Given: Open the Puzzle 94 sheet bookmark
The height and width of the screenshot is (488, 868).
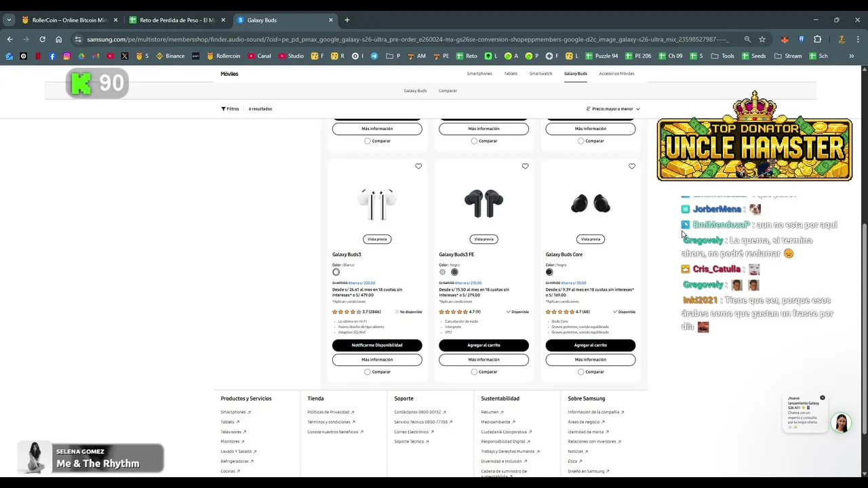Looking at the screenshot, I should [601, 56].
